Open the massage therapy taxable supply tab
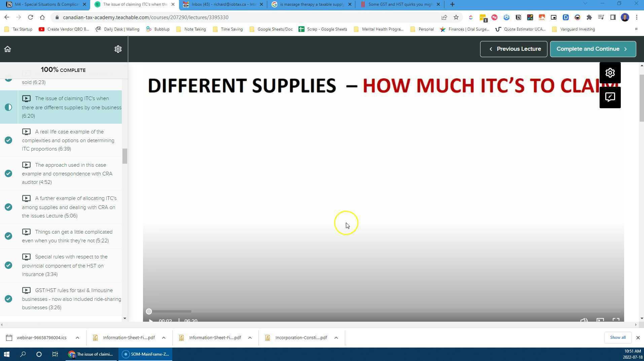The height and width of the screenshot is (361, 644). [x=310, y=4]
